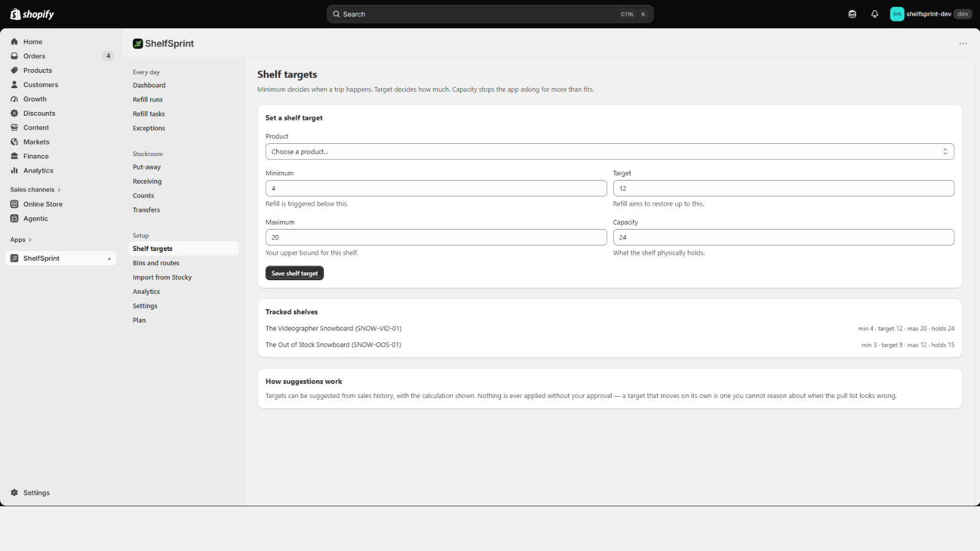980x551 pixels.
Task: Open the Discounts icon in sidebar
Action: pyautogui.click(x=14, y=113)
